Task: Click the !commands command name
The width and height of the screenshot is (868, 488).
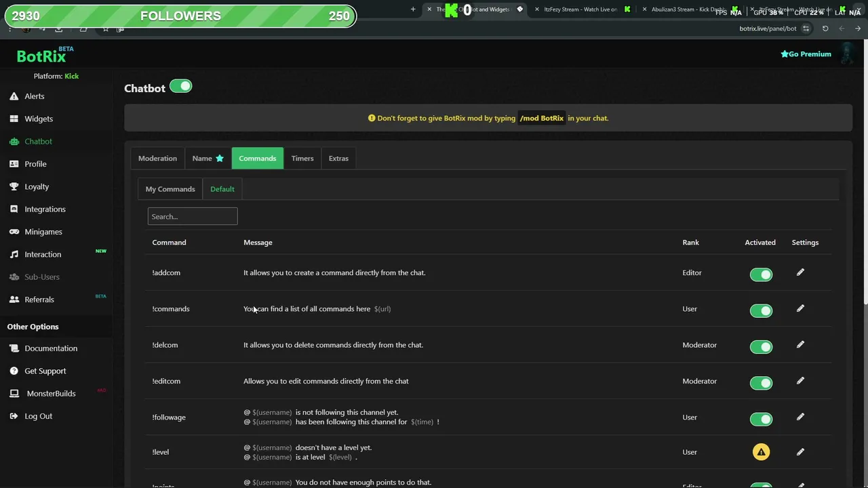Action: pos(171,308)
